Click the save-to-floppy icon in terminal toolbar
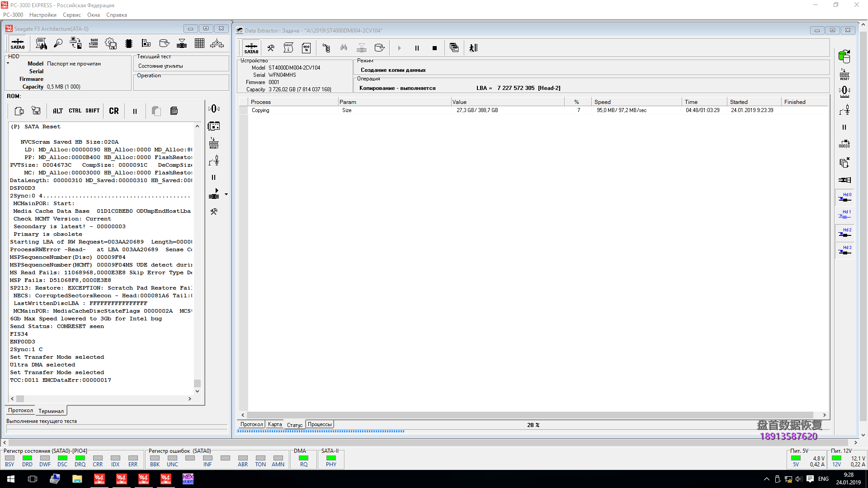The height and width of the screenshot is (488, 868). [36, 111]
